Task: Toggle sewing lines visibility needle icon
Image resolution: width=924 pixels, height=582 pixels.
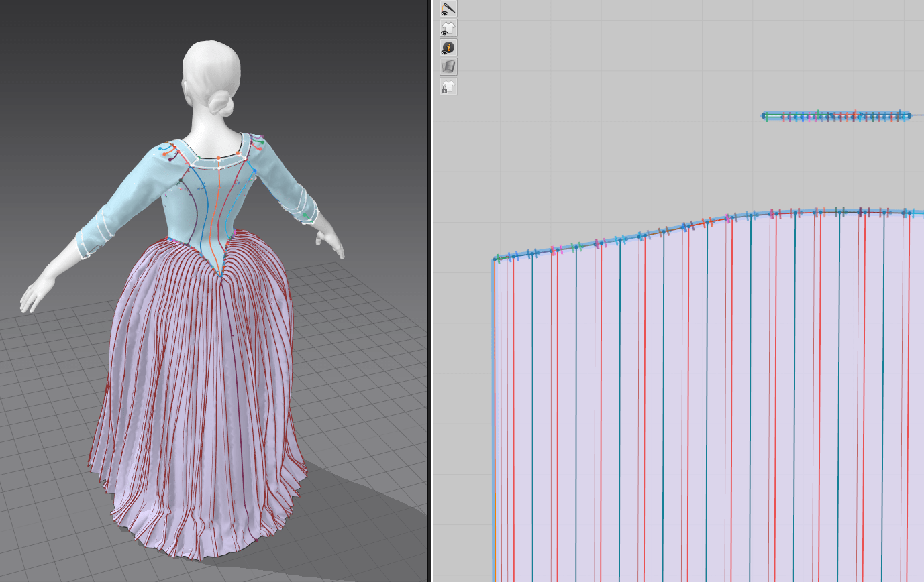Action: click(448, 9)
